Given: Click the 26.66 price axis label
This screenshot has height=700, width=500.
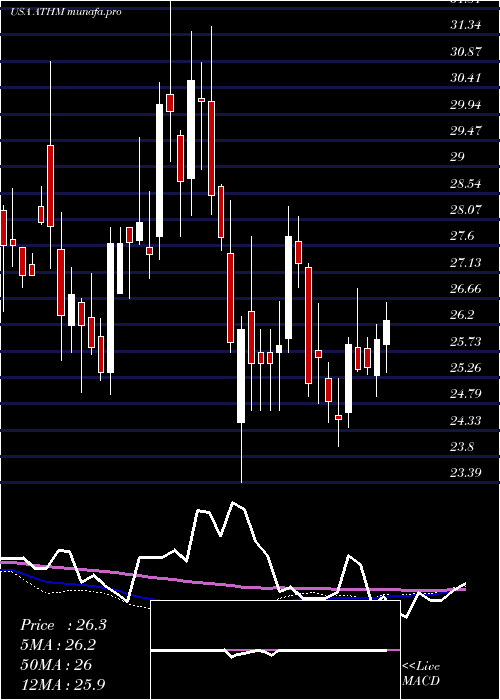Looking at the screenshot, I should pyautogui.click(x=466, y=288).
